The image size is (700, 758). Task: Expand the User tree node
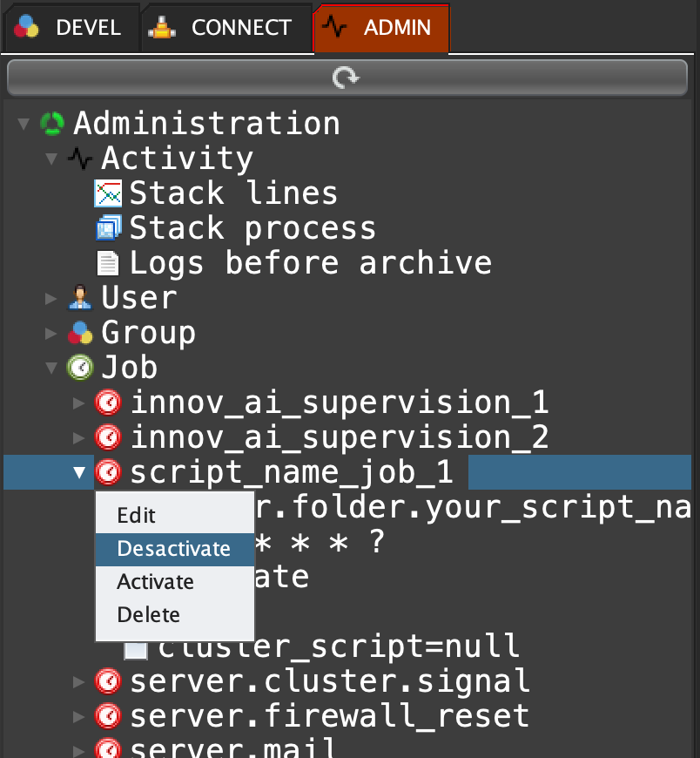point(51,299)
